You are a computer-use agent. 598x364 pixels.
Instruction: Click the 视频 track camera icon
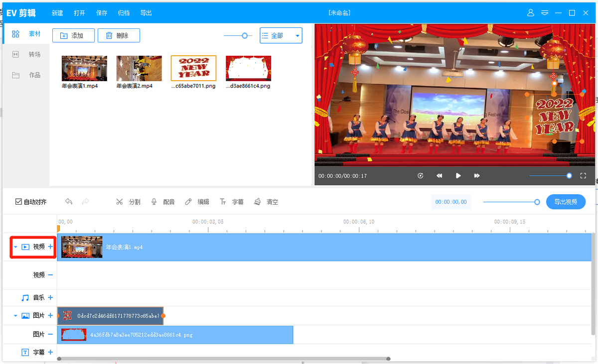(25, 247)
